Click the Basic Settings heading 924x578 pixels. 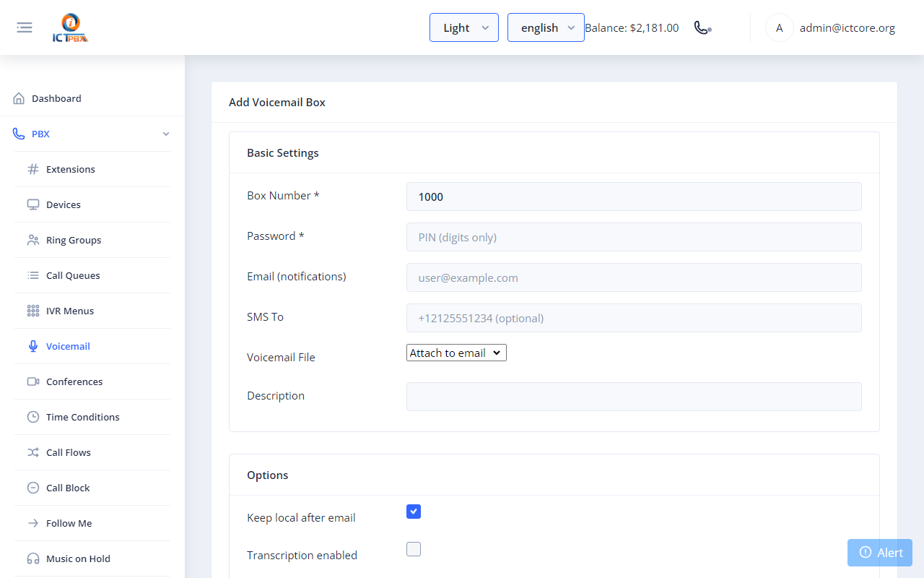(283, 153)
